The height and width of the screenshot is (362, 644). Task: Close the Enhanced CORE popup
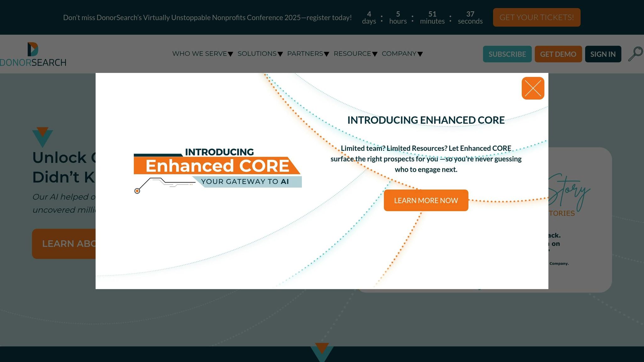[533, 88]
